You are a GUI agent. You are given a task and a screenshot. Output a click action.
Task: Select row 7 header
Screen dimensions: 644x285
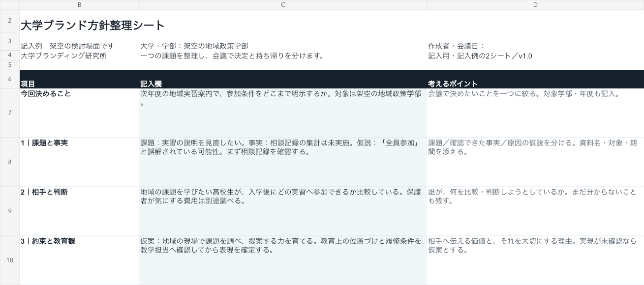10,113
